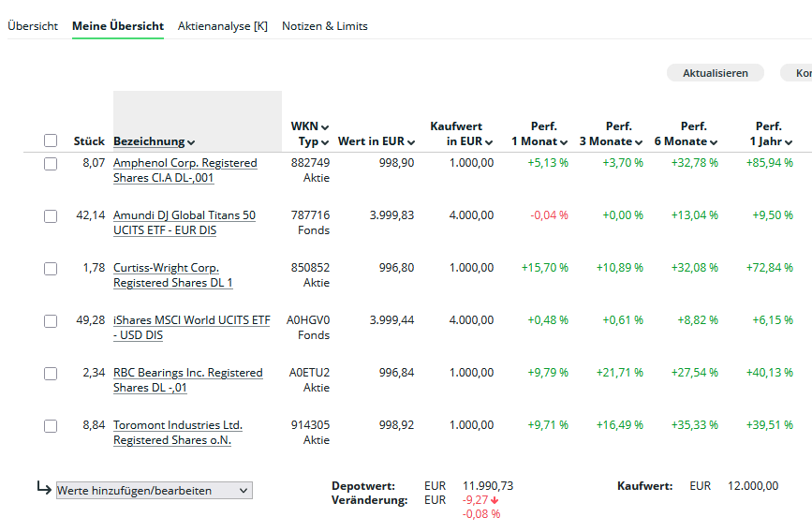Click the +6,15 % one-year performance
The height and width of the screenshot is (532, 812).
click(773, 320)
